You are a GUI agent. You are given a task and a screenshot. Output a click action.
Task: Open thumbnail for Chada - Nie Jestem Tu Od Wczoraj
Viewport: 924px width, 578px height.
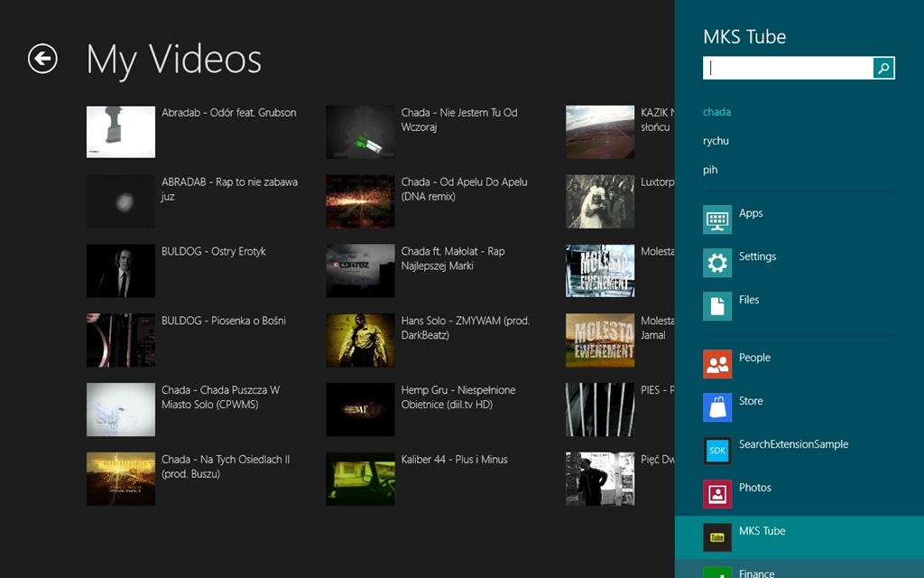(361, 132)
